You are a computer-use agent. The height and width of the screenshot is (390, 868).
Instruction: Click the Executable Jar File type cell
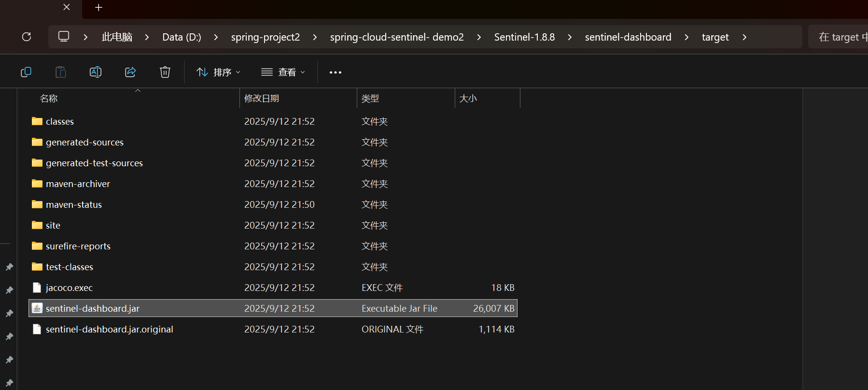(399, 308)
